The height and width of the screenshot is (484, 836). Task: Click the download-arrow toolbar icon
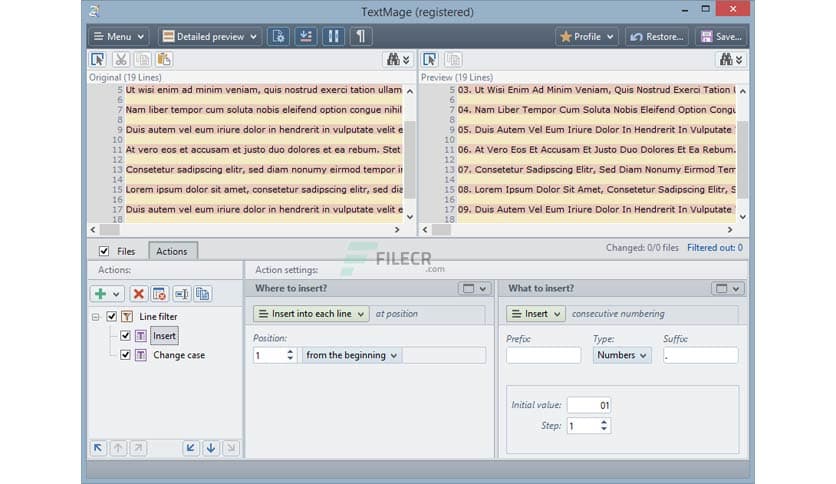pos(306,37)
